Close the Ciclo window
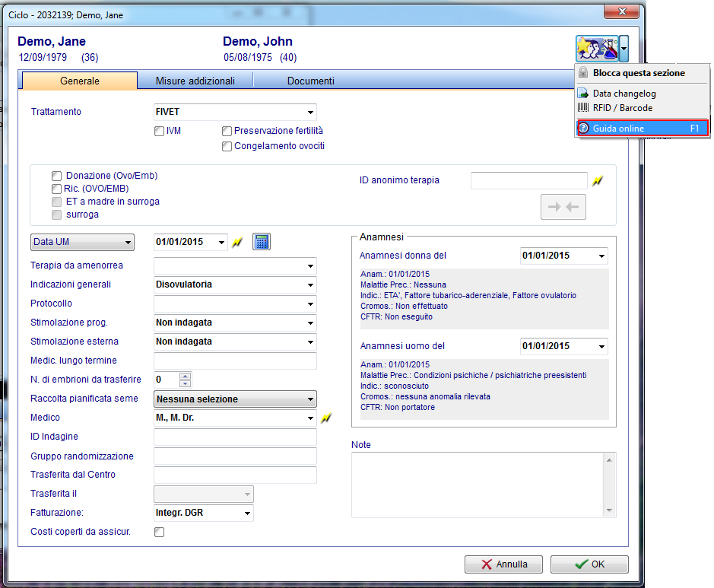 pos(621,12)
